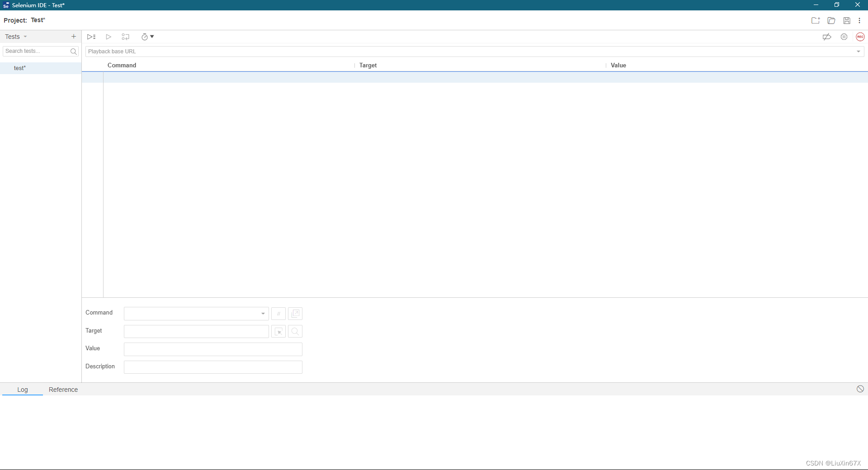The height and width of the screenshot is (470, 868).
Task: Click the Find target in page icon
Action: [x=295, y=332]
